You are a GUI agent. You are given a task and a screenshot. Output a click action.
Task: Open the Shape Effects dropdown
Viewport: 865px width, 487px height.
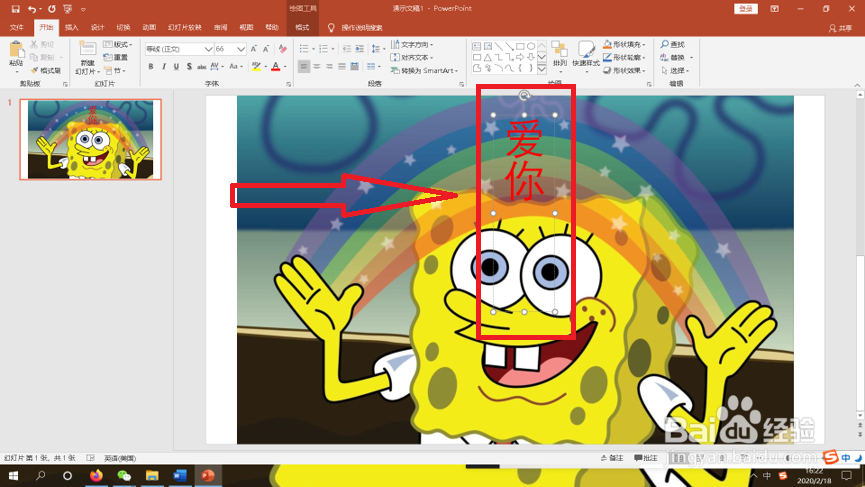624,71
